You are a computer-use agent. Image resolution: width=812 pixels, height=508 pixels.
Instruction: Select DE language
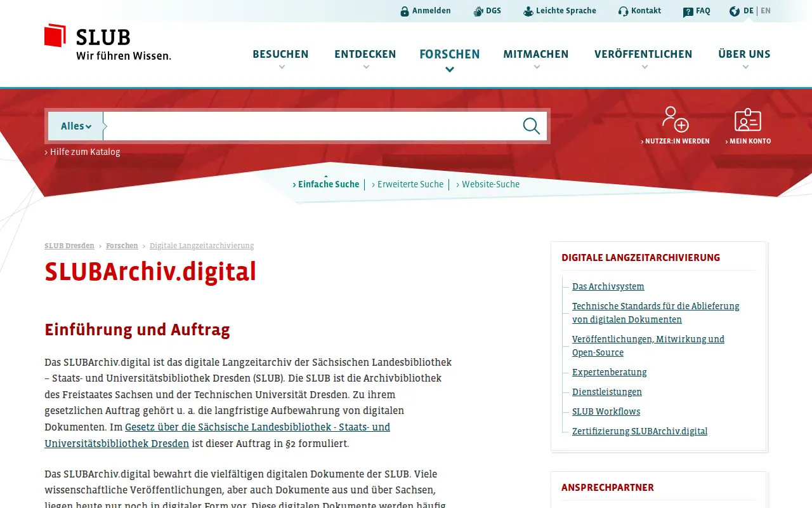(749, 11)
